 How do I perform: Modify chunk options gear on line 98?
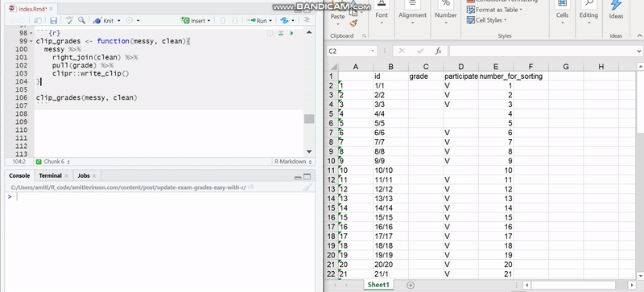coord(270,33)
